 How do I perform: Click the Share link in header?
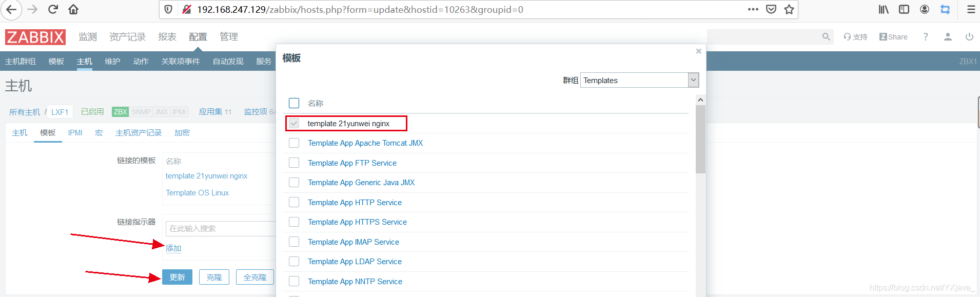(893, 37)
